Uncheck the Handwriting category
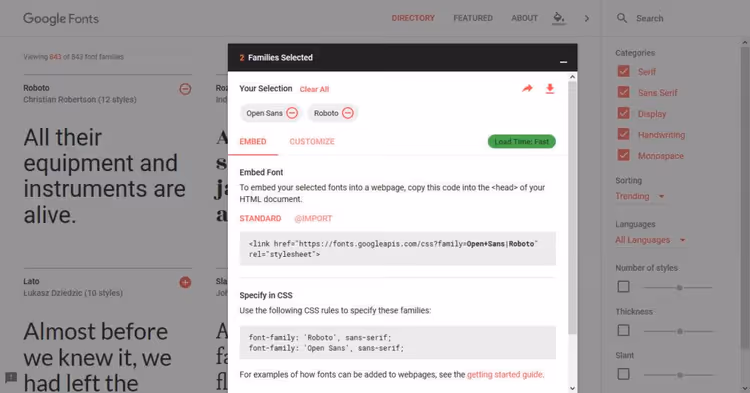Image resolution: width=750 pixels, height=393 pixels. tap(623, 134)
